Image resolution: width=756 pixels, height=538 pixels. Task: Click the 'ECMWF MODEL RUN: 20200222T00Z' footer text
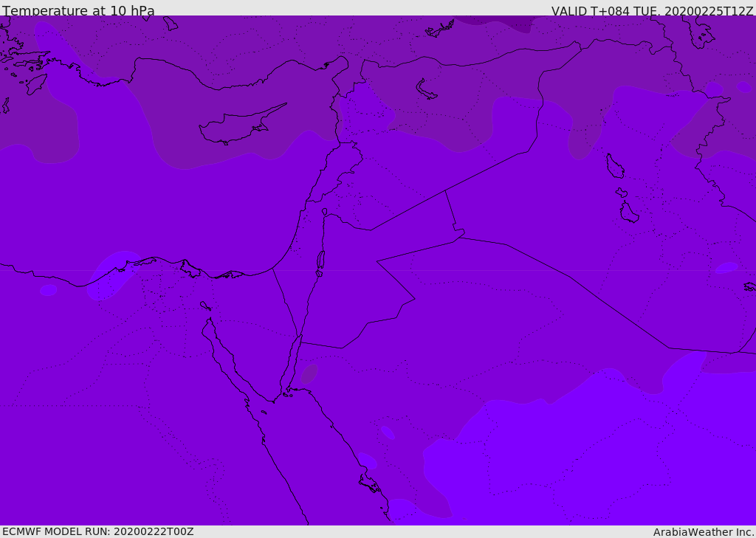[98, 531]
